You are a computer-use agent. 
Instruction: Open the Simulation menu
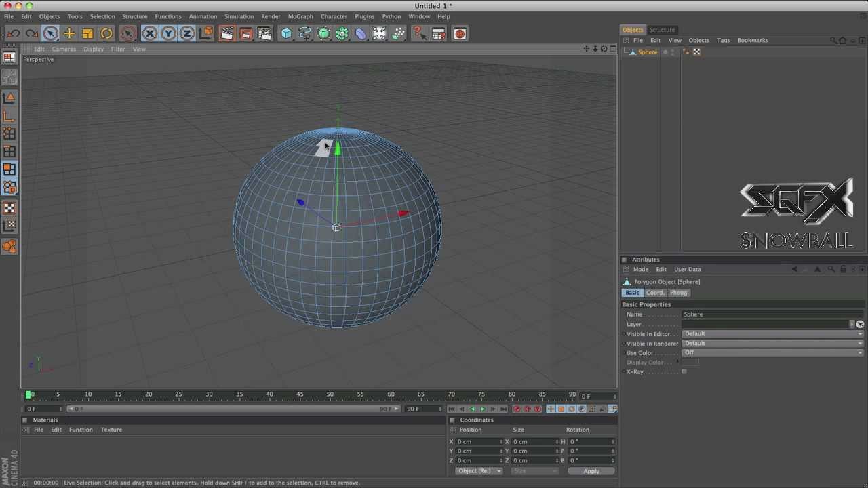[239, 16]
